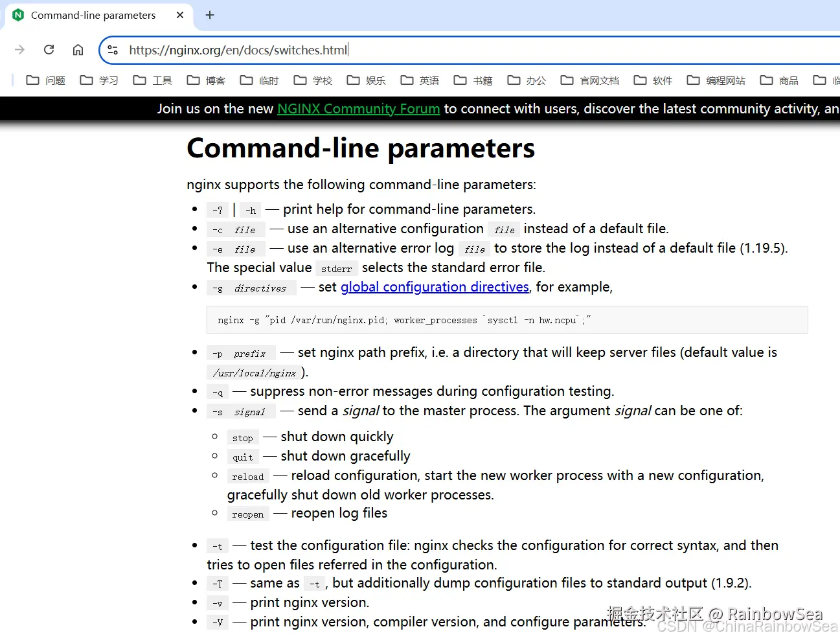Go forward with the browser forward arrow

pyautogui.click(x=20, y=50)
